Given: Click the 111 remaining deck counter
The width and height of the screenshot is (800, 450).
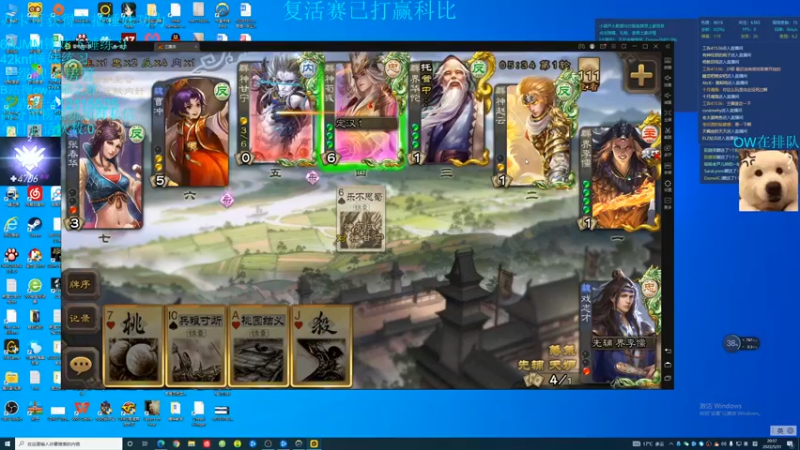Looking at the screenshot, I should click(589, 74).
